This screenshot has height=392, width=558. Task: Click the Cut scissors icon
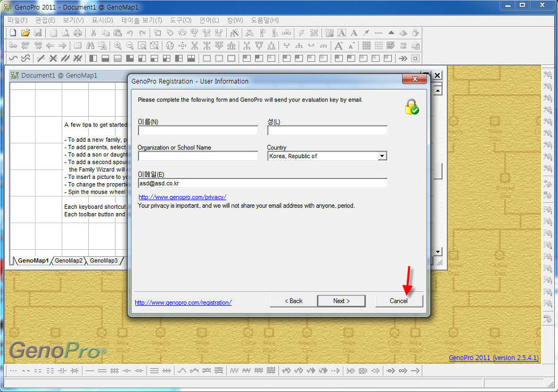tap(93, 33)
